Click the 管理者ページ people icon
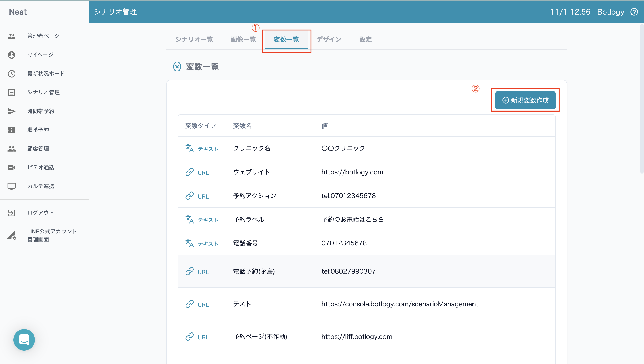This screenshot has width=644, height=364. [11, 36]
